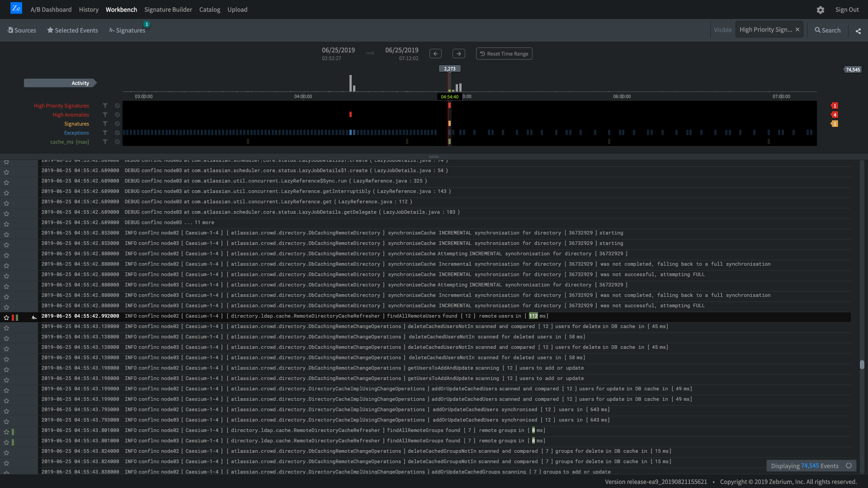Open Sources panel
Image resolution: width=868 pixels, height=488 pixels.
22,30
